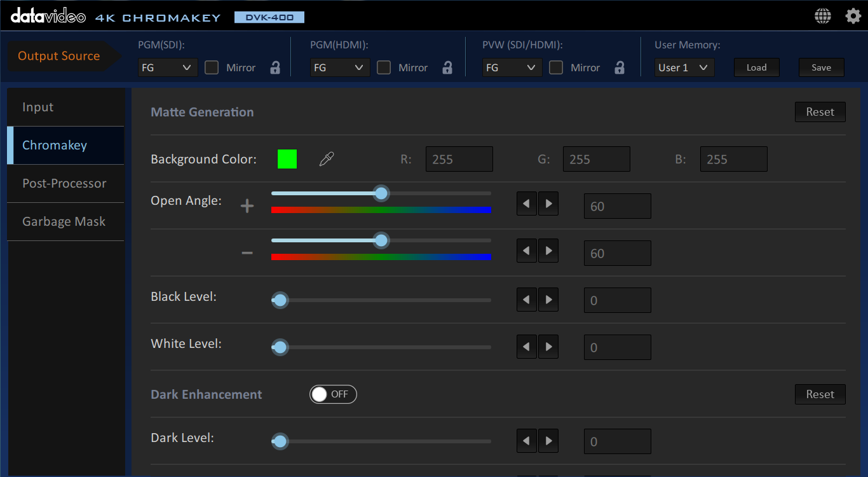Toggle the PGM(HDMI) lock icon

[x=447, y=67]
